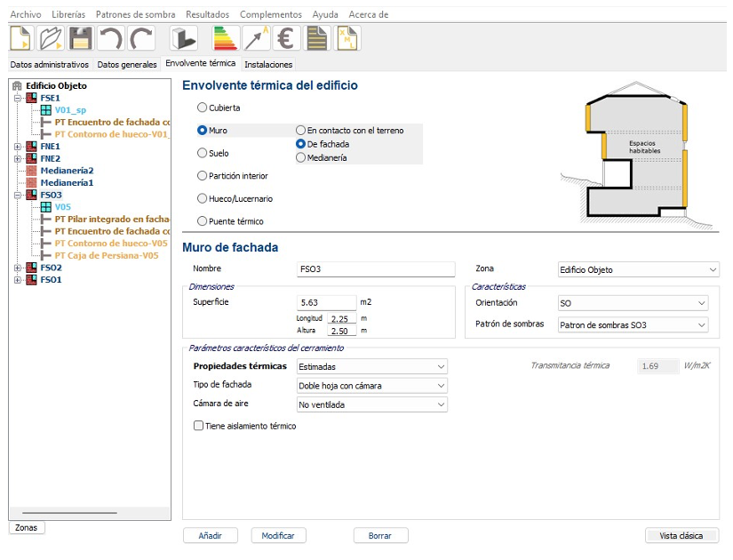Open the Resultados menu
The image size is (733, 560).
click(207, 15)
